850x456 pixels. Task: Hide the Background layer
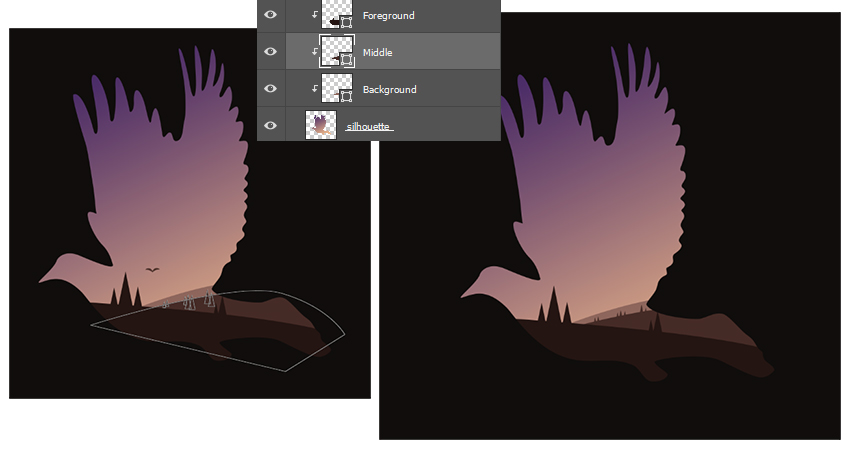270,89
